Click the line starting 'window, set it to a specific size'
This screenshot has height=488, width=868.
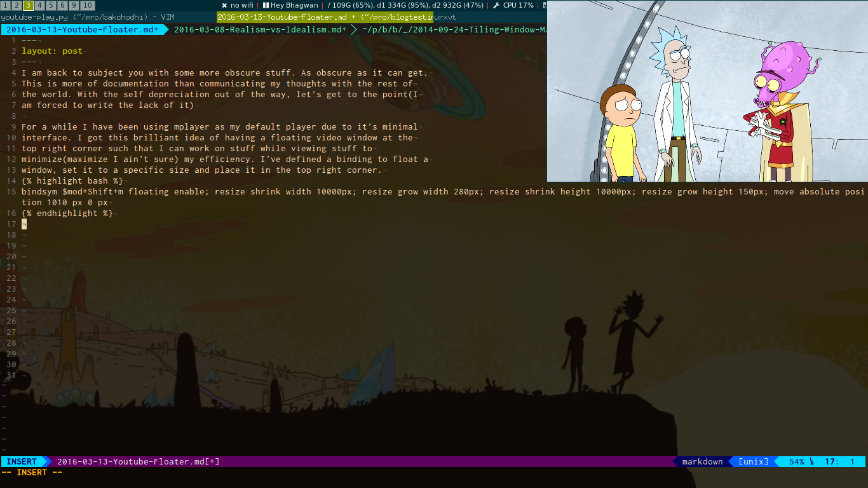point(202,170)
